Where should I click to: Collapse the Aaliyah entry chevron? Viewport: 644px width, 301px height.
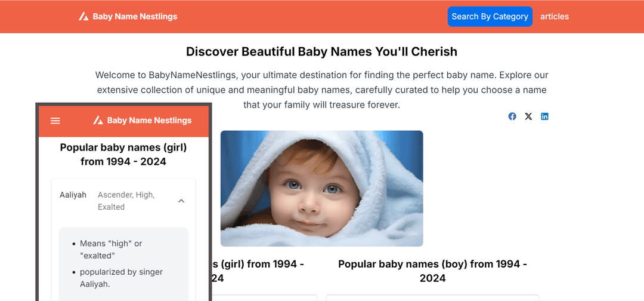tap(181, 201)
